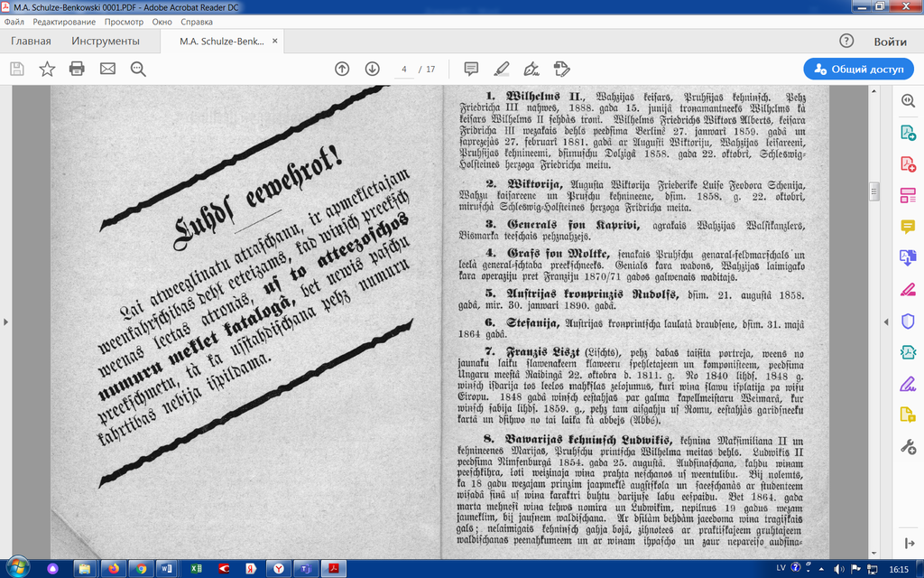
Task: Open Protect shield tool in right panel
Action: tap(908, 321)
